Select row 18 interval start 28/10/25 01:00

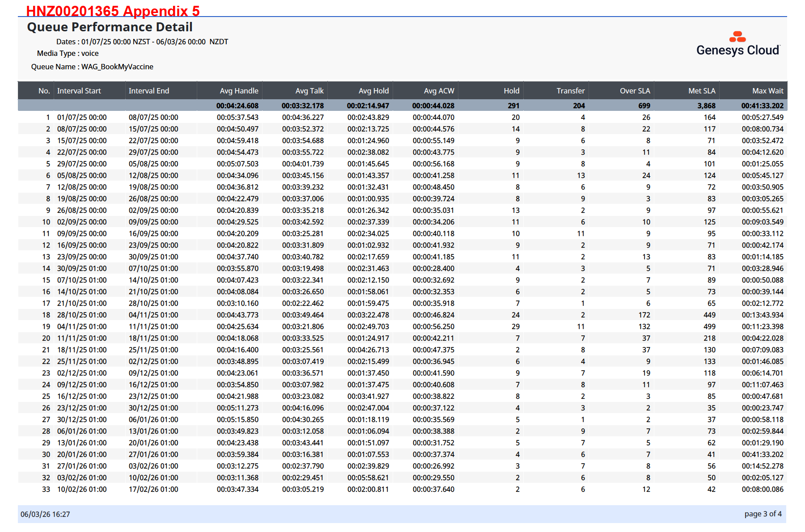pos(82,315)
